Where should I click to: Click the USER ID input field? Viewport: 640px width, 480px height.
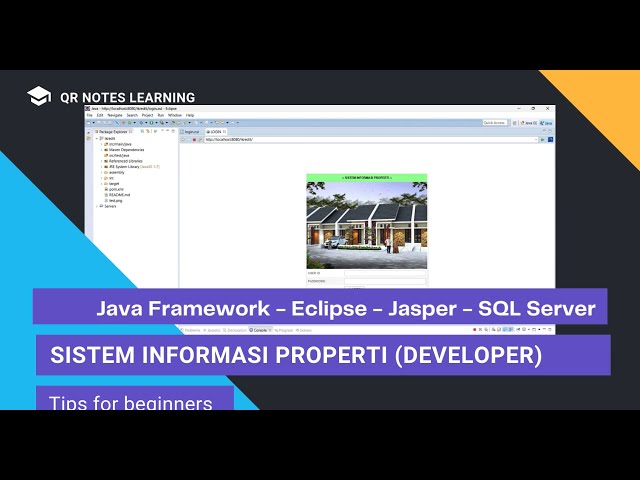coord(385,273)
